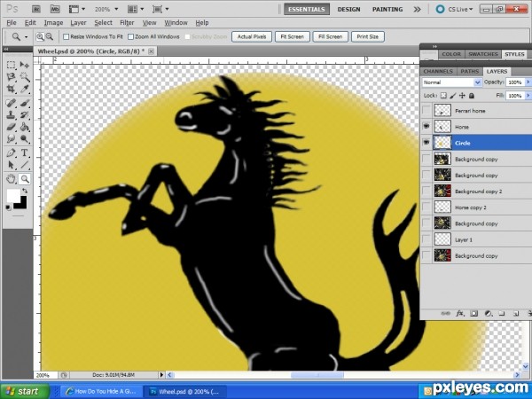
Task: Show the Ferrari horse layer
Action: pyautogui.click(x=426, y=111)
